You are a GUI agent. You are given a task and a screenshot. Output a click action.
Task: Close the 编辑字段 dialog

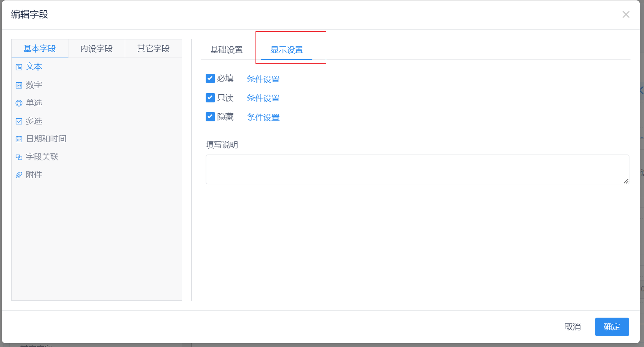point(626,15)
